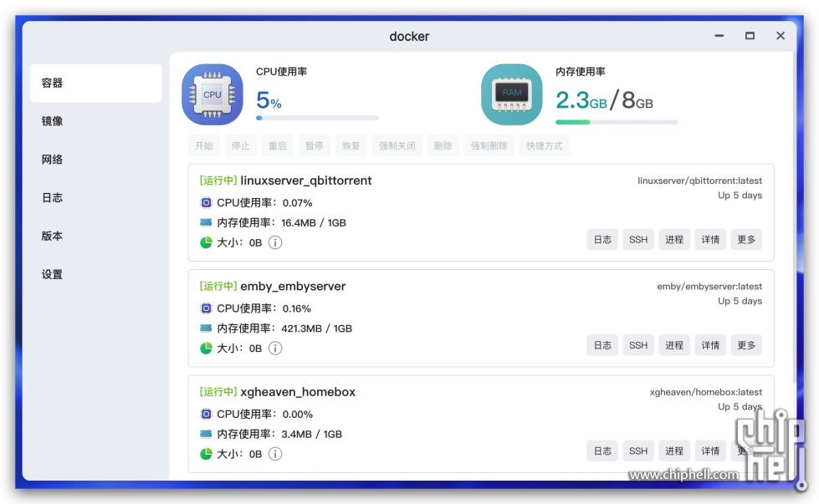The image size is (819, 504).
Task: Click green size pie icon for xgheaven_homebox
Action: coord(206,454)
